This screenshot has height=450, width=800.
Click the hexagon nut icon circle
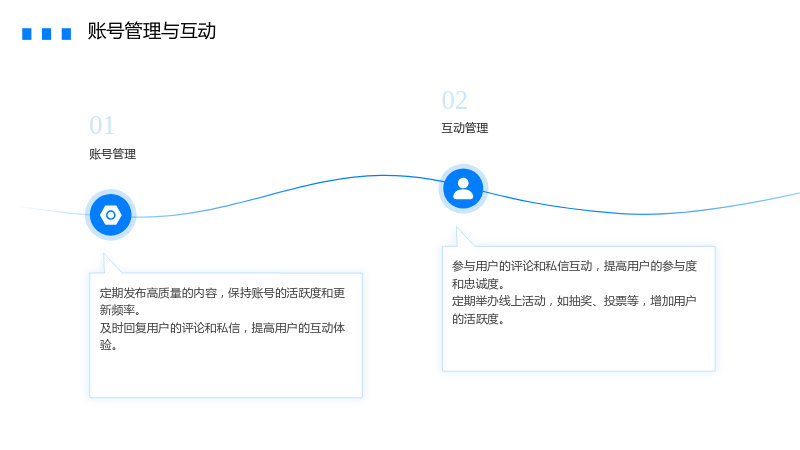(111, 215)
